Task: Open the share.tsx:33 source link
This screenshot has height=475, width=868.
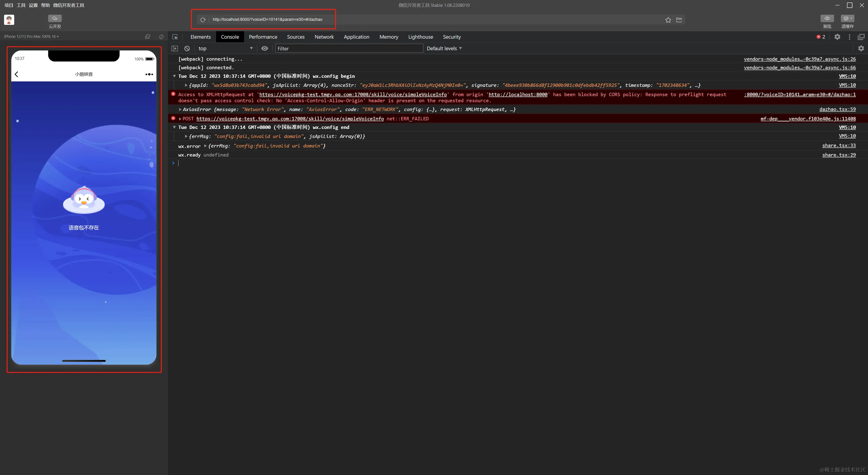Action: [839, 146]
